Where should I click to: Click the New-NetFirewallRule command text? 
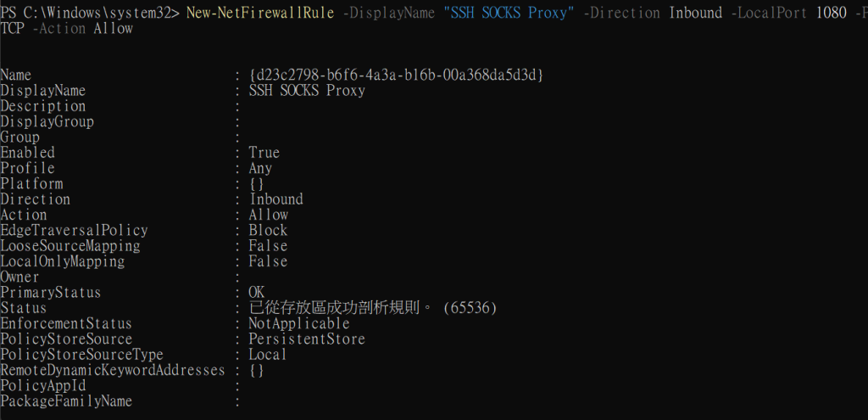[x=260, y=12]
